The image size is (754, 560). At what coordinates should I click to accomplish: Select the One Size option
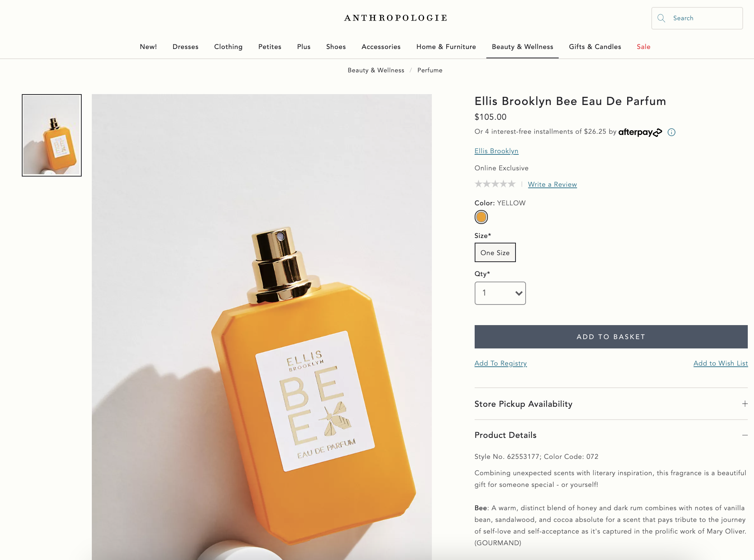point(495,252)
